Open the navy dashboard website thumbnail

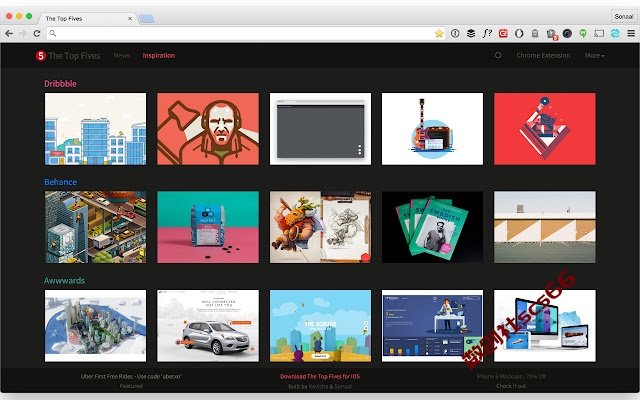coord(433,326)
